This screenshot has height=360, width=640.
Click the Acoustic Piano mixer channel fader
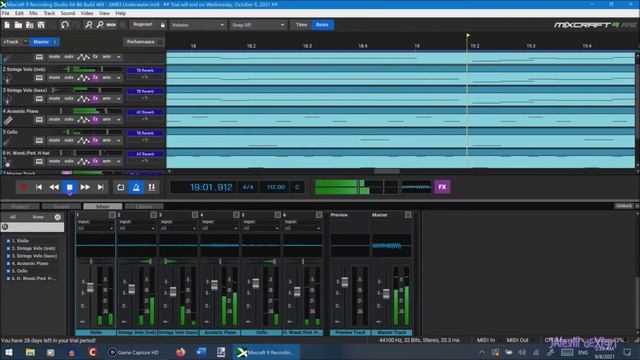pos(214,284)
